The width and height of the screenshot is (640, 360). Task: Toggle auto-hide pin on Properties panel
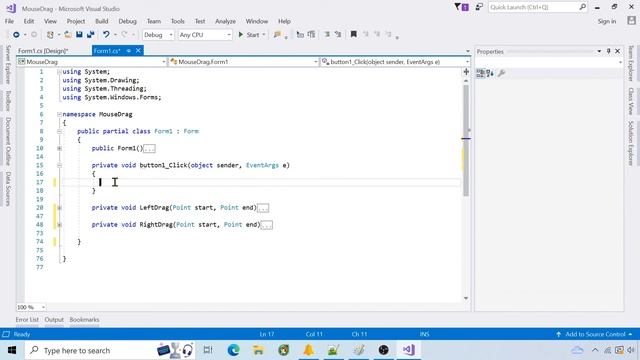(609, 51)
